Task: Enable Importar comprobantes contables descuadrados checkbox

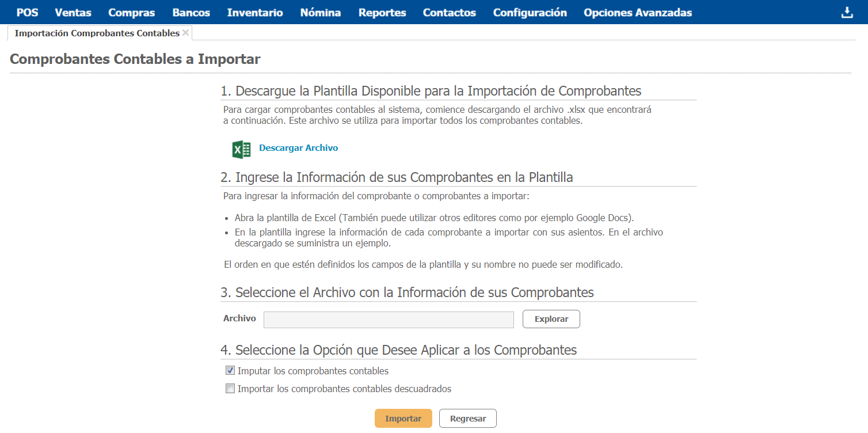Action: [x=230, y=389]
